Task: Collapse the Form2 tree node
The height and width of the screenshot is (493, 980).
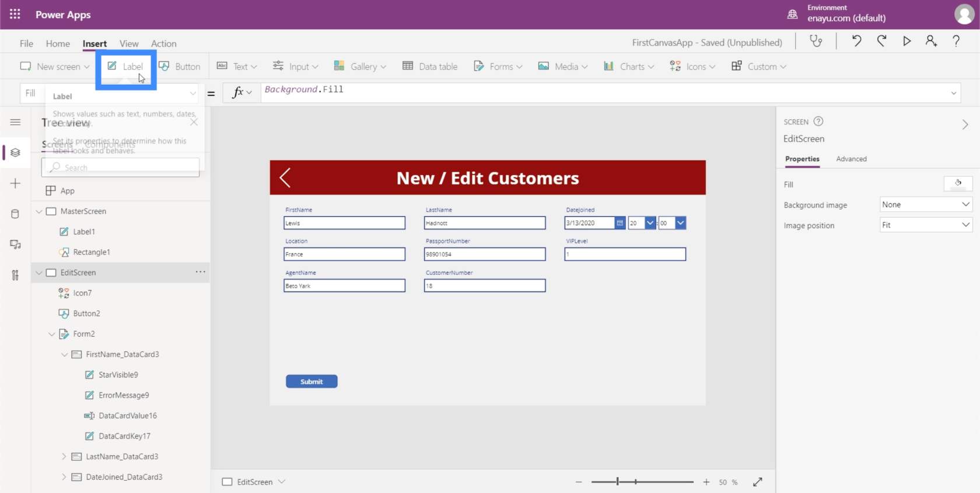Action: pos(52,334)
